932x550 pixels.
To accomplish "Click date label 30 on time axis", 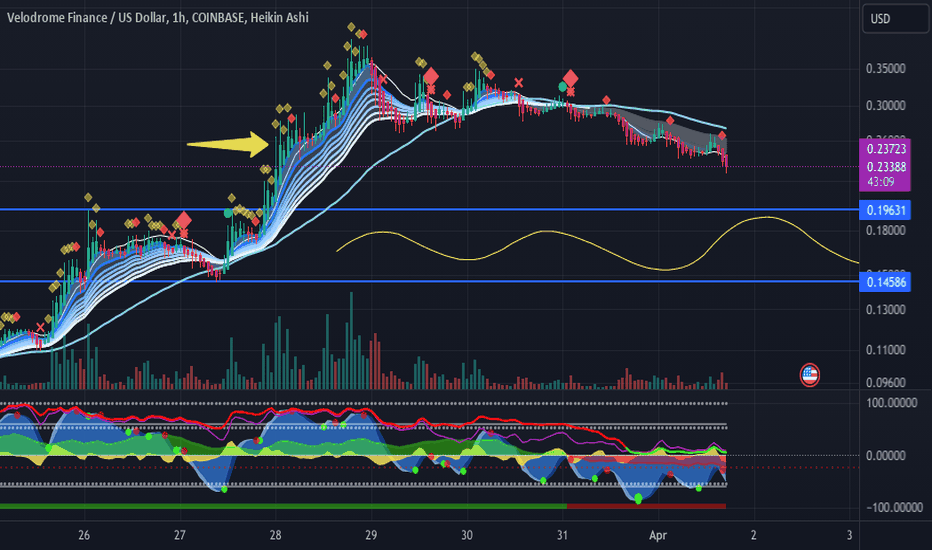I will pos(467,535).
